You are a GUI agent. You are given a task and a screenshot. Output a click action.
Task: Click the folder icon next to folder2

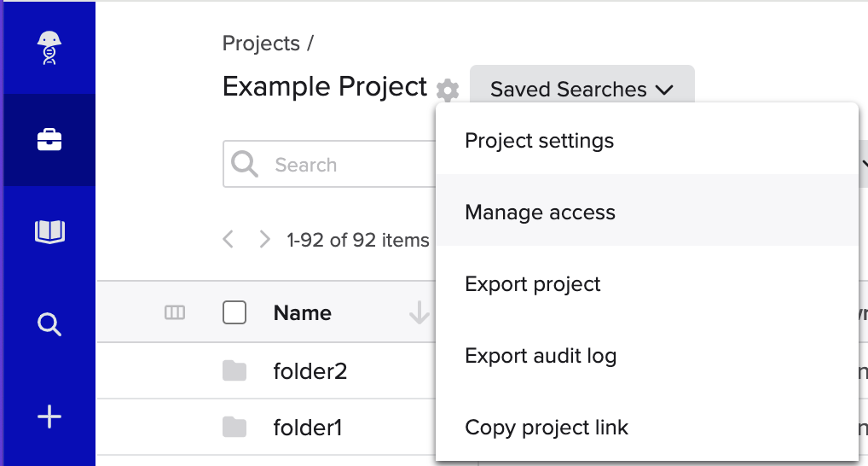click(234, 371)
